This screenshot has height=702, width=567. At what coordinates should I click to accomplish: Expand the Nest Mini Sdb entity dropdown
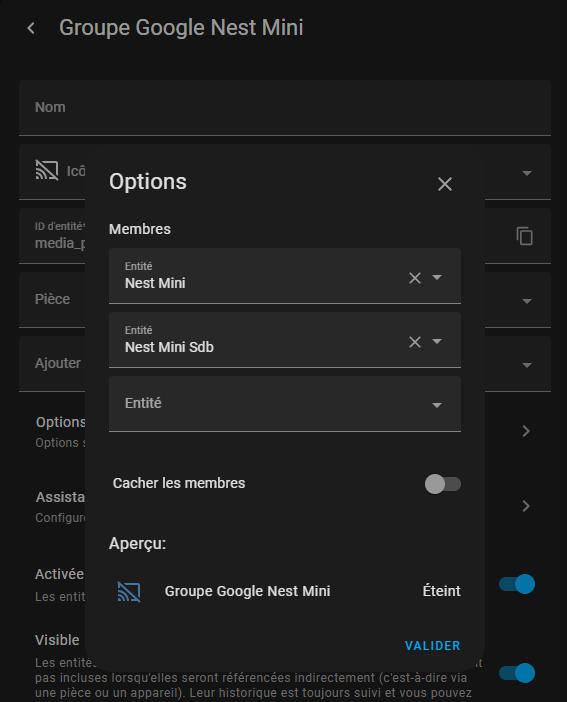point(437,342)
